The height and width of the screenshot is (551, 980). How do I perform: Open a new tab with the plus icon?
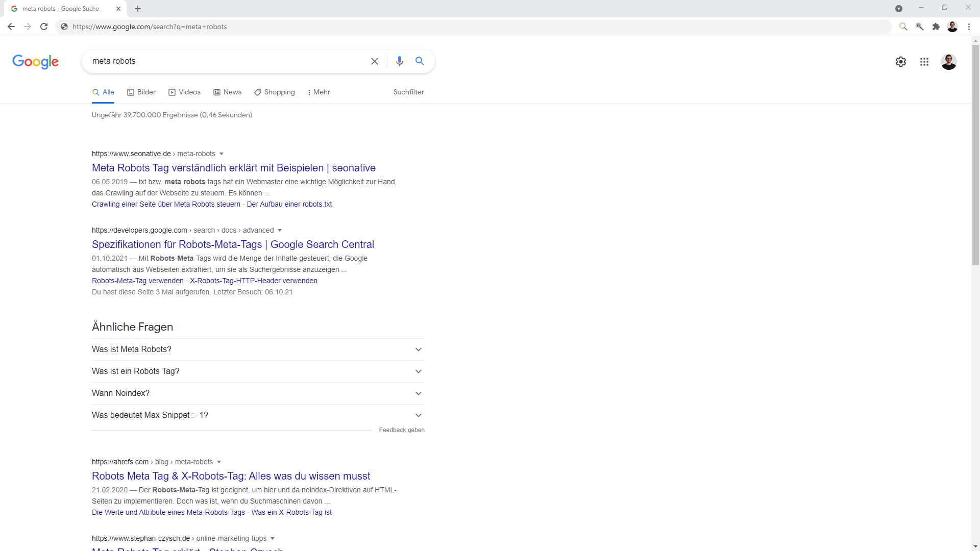coord(138,9)
